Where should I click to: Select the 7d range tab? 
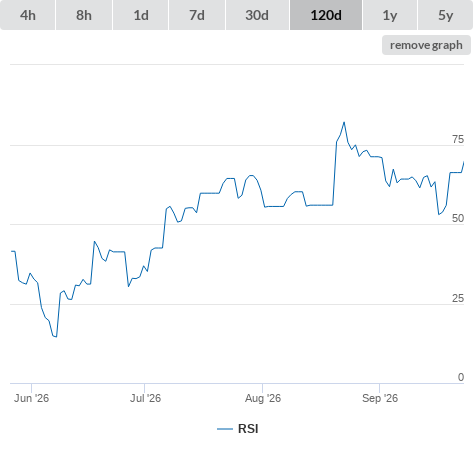point(197,15)
